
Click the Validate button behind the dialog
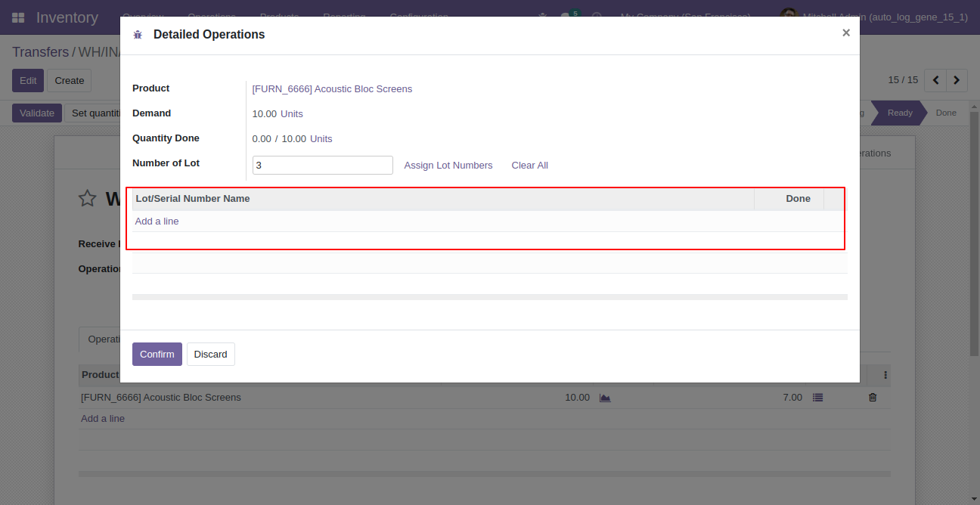pos(37,113)
